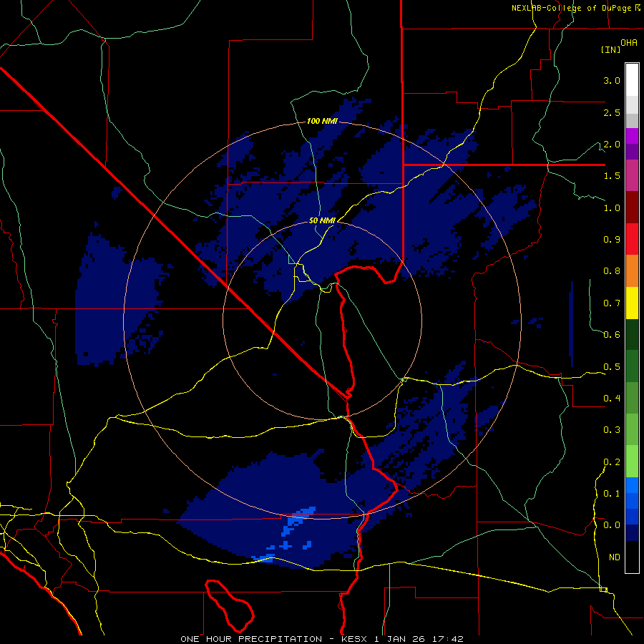The image size is (644, 644).
Task: Click the 0.0 legend value
Action: [612, 525]
